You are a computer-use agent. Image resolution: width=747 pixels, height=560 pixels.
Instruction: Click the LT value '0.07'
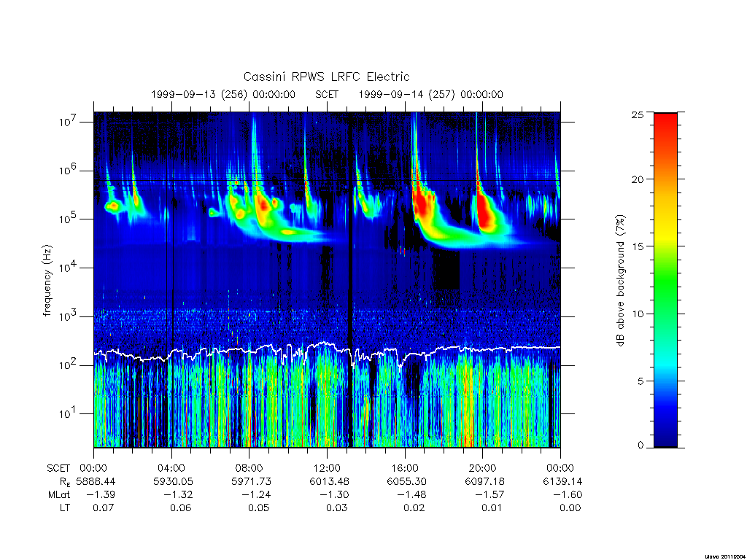click(x=104, y=507)
